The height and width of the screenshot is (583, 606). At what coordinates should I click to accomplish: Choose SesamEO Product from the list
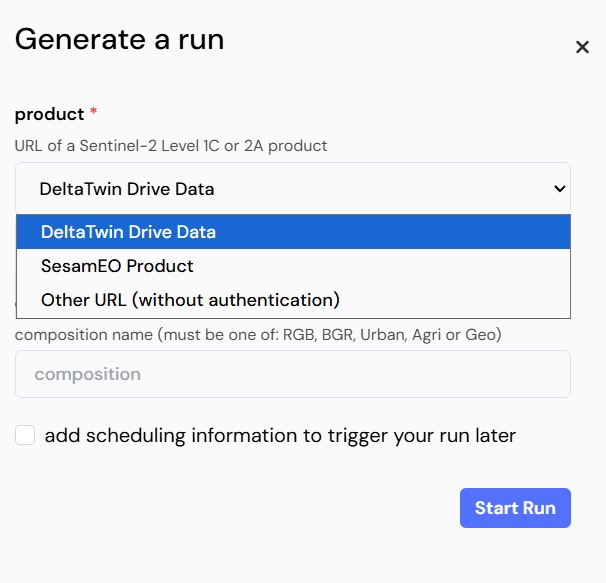(117, 266)
